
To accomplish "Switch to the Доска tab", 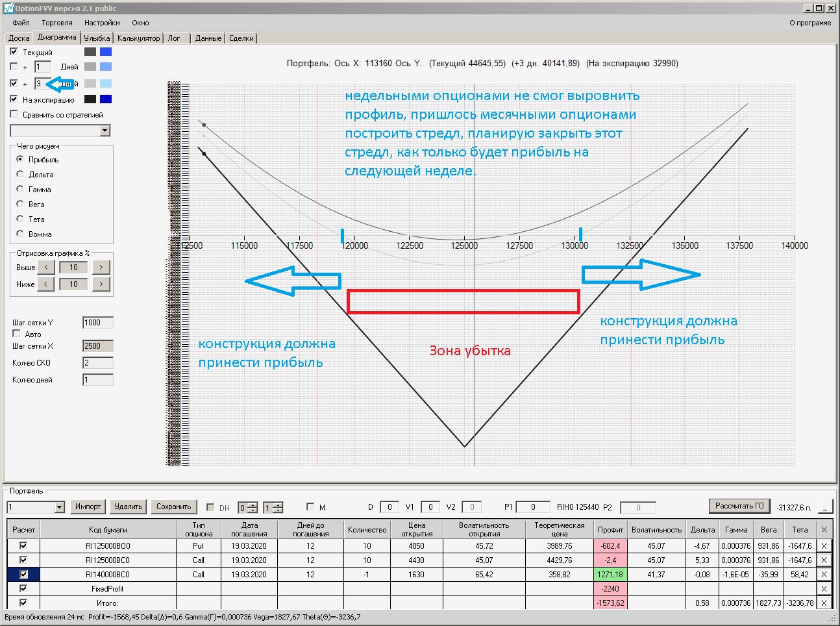I will pyautogui.click(x=19, y=38).
